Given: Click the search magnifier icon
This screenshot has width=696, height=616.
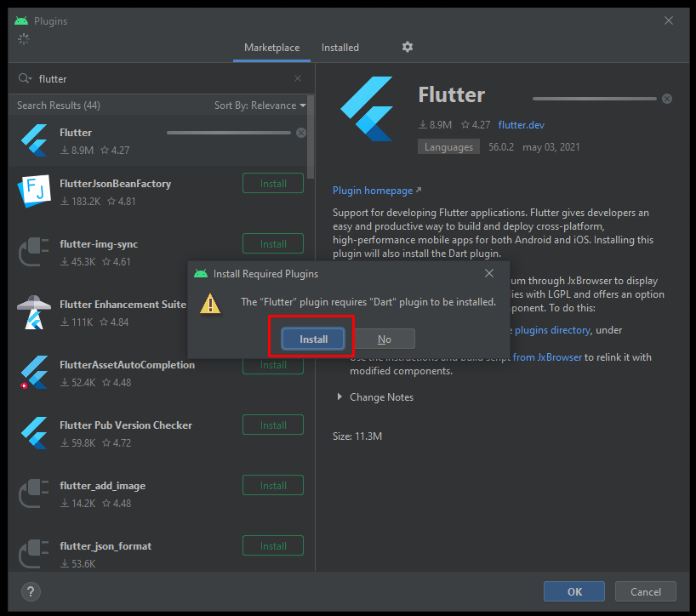Looking at the screenshot, I should point(25,78).
